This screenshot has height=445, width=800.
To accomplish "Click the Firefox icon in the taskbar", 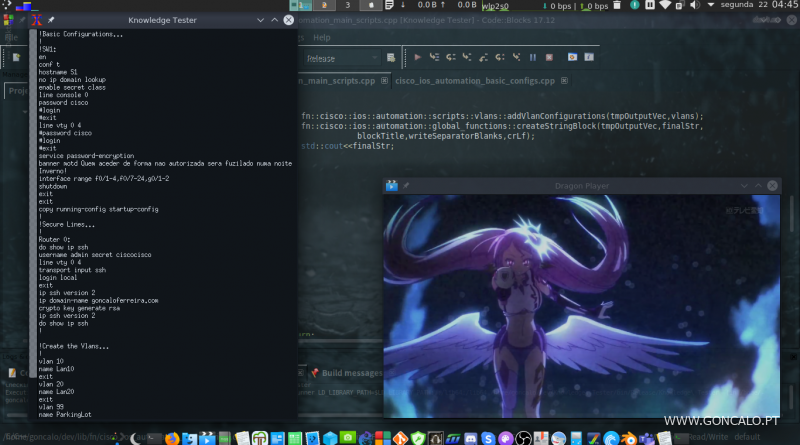I will pos(172,438).
